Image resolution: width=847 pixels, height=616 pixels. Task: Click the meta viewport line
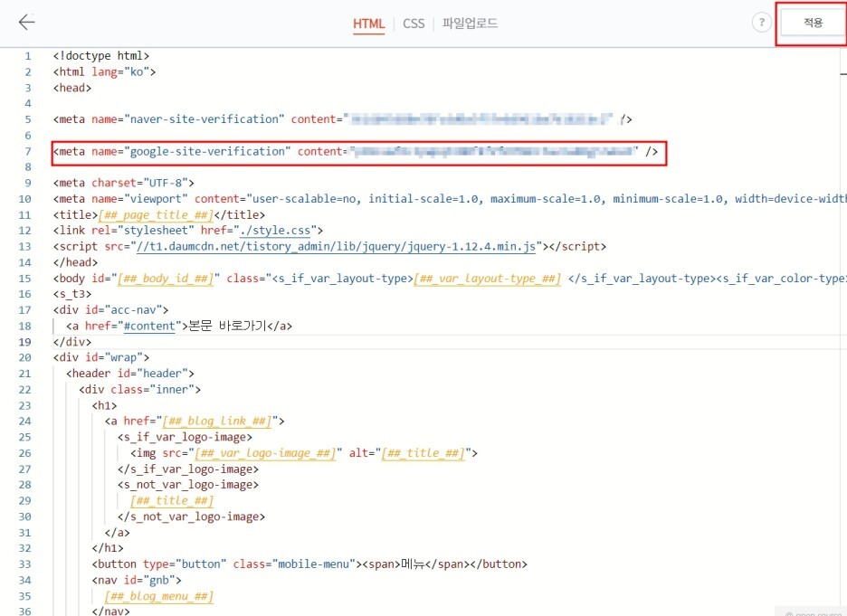click(450, 199)
